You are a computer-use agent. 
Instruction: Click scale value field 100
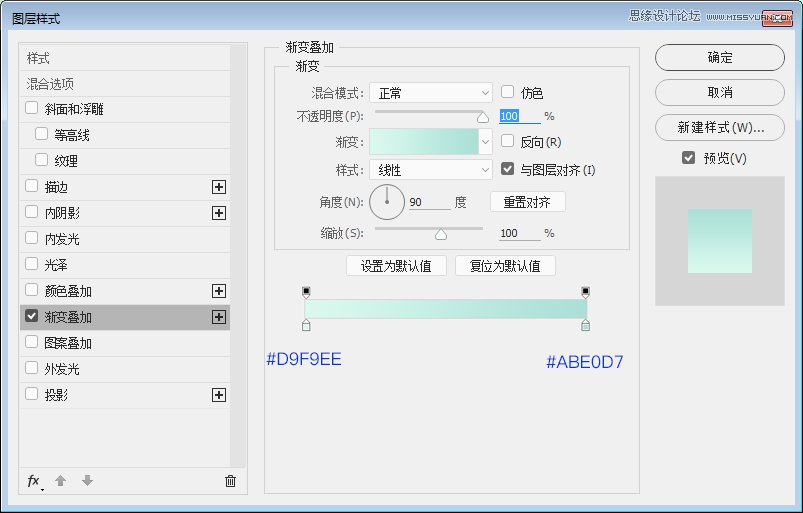click(x=519, y=233)
